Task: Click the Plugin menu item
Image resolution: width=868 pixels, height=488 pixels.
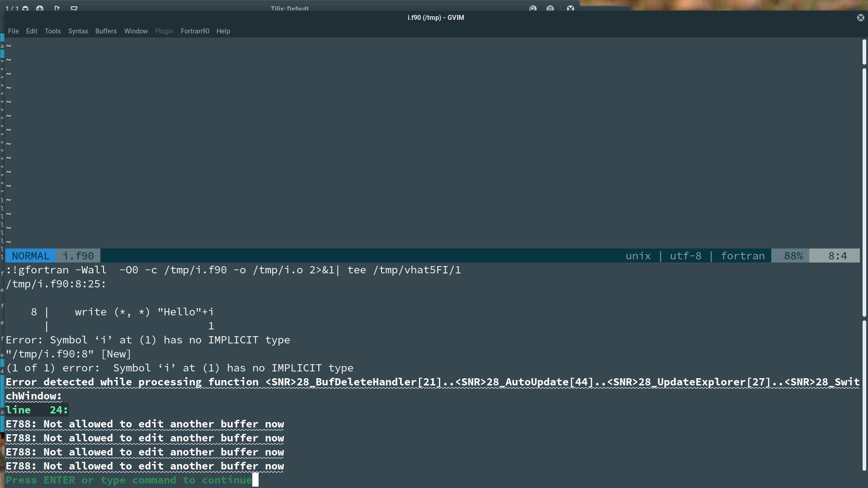Action: pos(164,31)
